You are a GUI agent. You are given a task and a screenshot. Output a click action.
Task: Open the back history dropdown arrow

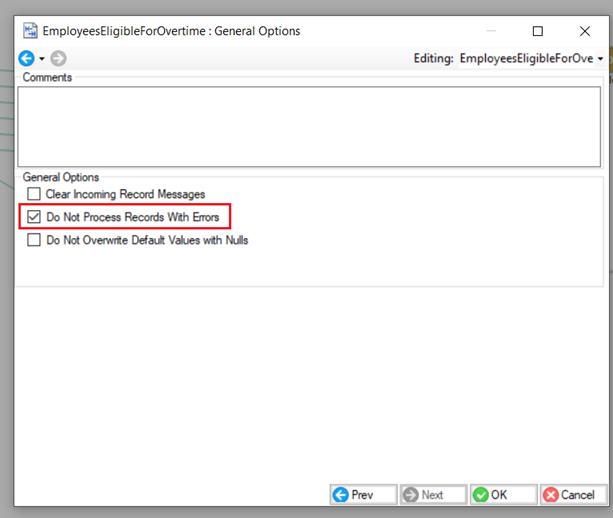tap(42, 59)
